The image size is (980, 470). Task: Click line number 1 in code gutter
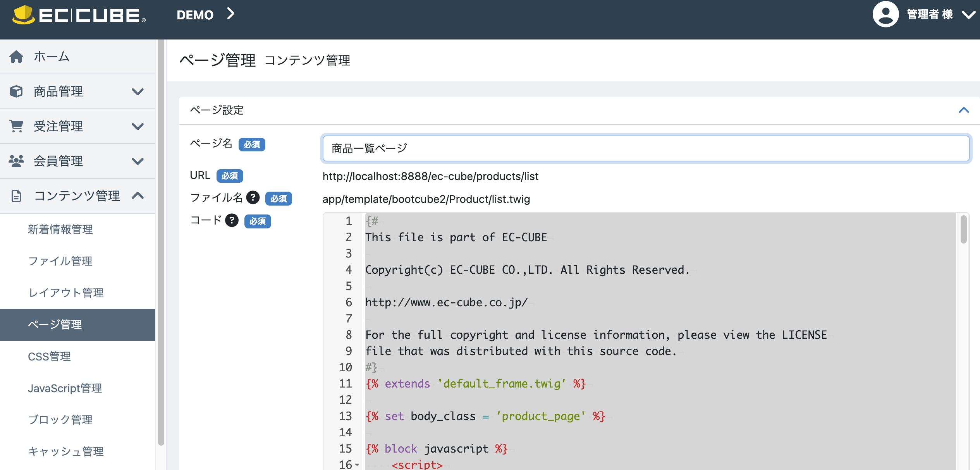click(x=349, y=221)
